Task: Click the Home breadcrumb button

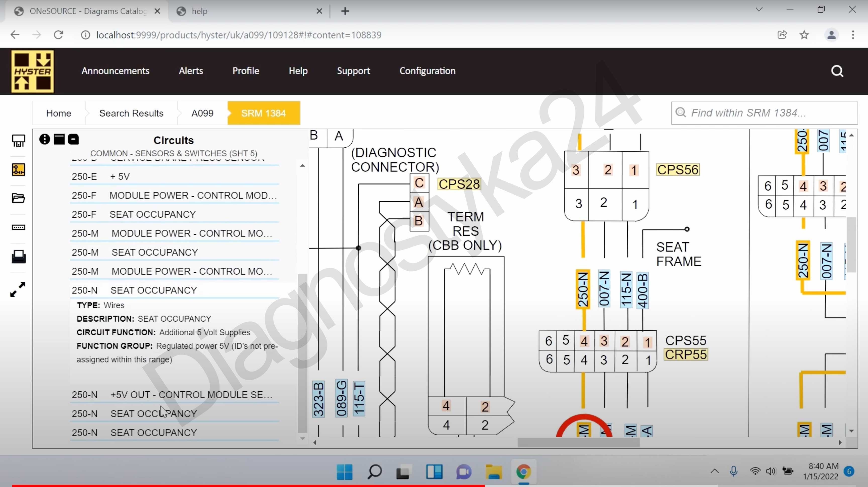Action: (x=59, y=113)
